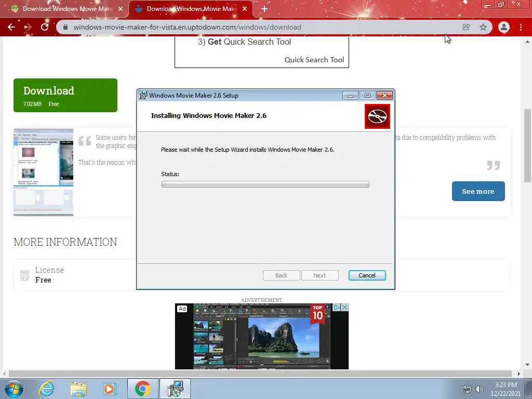Minimize the Movie Maker Setup dialog
Viewport: 532px width, 399px height.
(x=350, y=96)
